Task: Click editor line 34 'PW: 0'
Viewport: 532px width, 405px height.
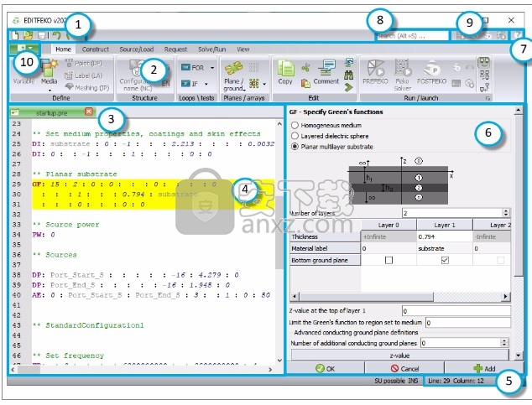Action: [x=44, y=235]
